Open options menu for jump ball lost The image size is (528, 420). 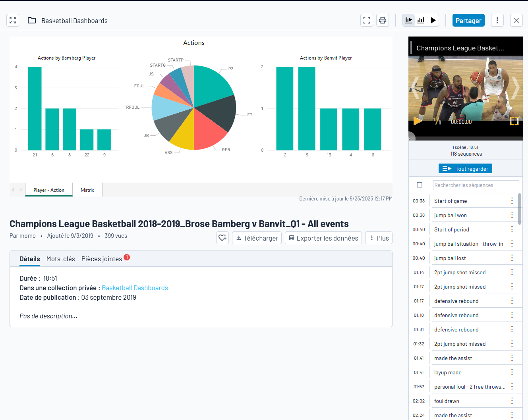click(x=512, y=258)
